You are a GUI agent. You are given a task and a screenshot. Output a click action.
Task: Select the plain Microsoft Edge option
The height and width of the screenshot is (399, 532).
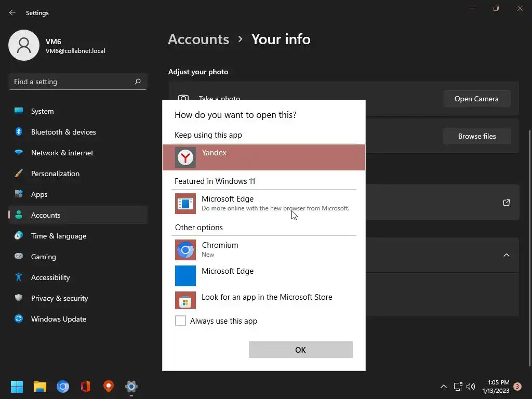228,271
